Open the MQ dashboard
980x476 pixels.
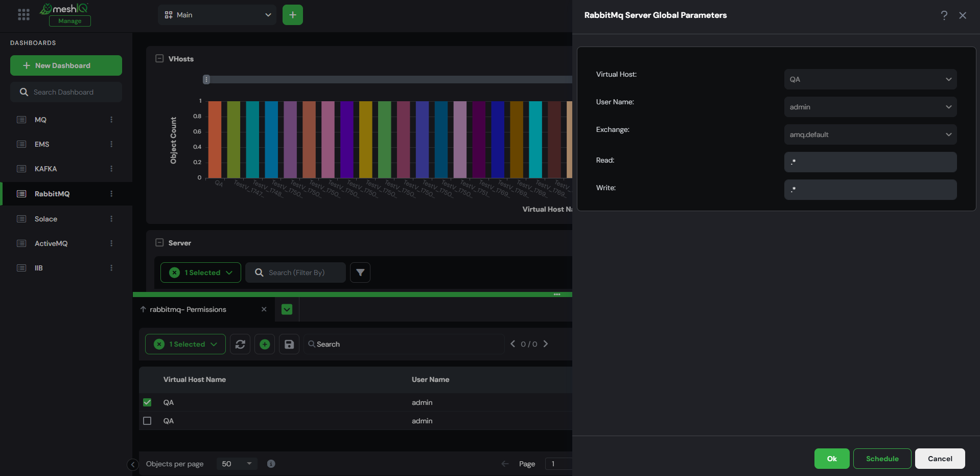coord(40,120)
